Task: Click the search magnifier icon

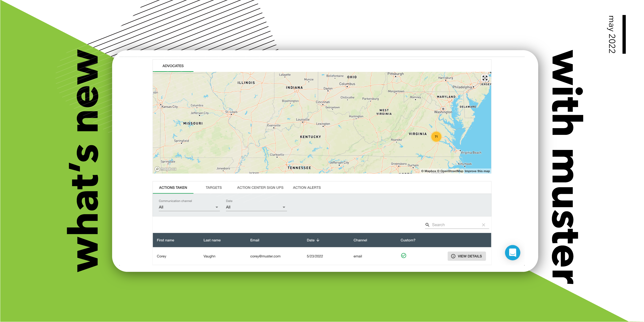Action: coord(427,225)
